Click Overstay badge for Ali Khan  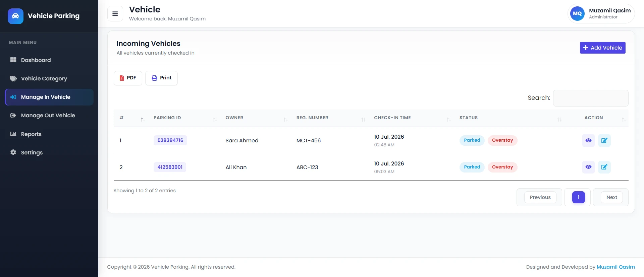(x=502, y=167)
